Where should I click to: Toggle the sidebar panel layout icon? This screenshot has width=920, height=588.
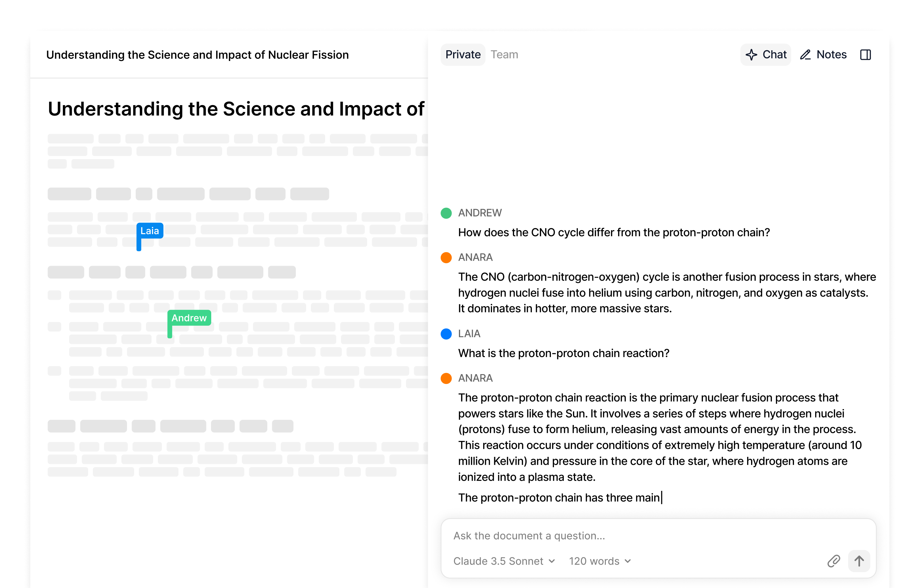[x=865, y=55]
